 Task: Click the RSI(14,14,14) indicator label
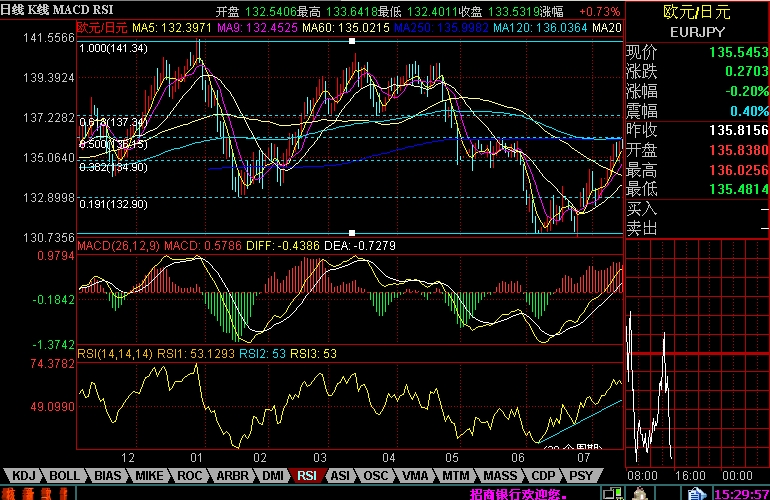point(115,354)
